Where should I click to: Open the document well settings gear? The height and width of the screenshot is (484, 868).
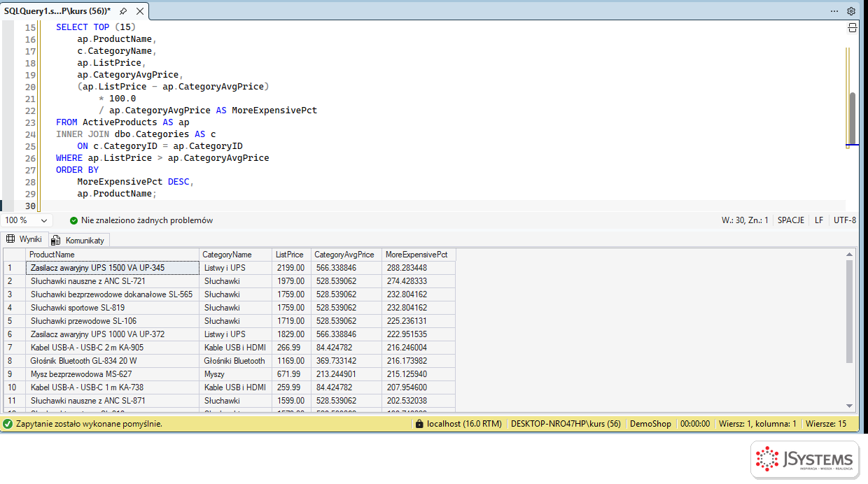pos(851,11)
